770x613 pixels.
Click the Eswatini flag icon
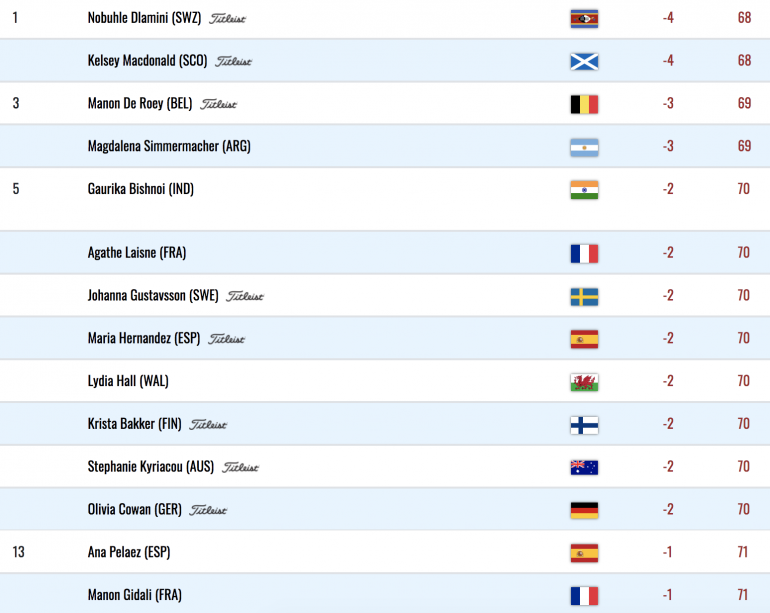pos(584,19)
